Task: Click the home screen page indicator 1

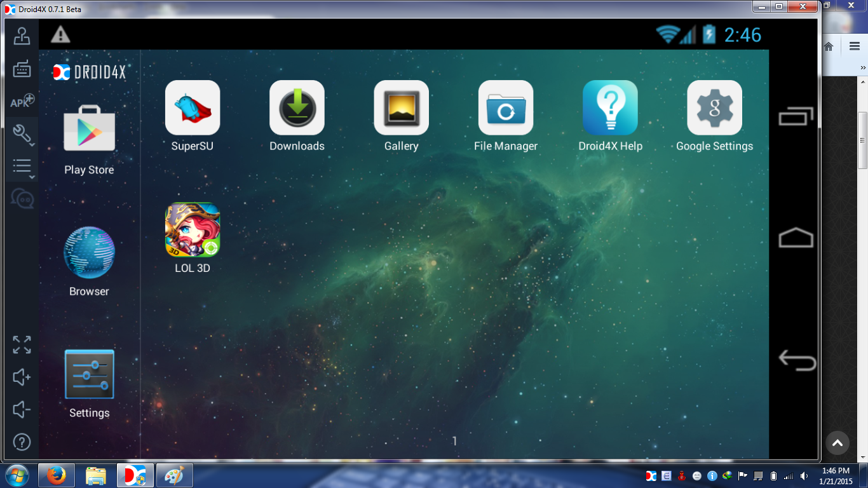Action: pyautogui.click(x=454, y=441)
